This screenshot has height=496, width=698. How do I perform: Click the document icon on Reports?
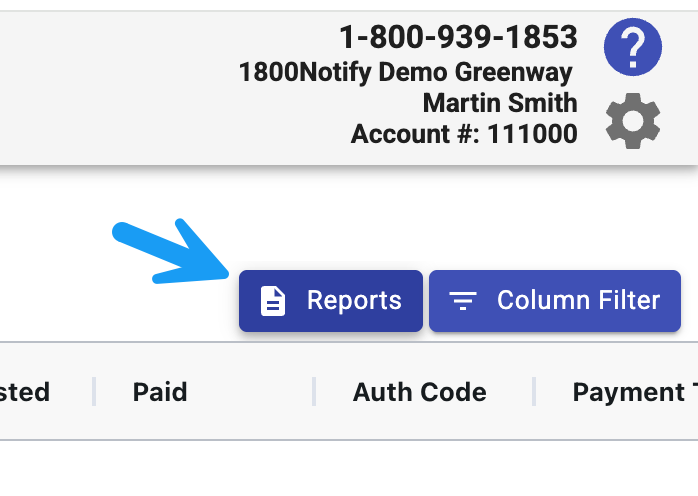click(273, 301)
